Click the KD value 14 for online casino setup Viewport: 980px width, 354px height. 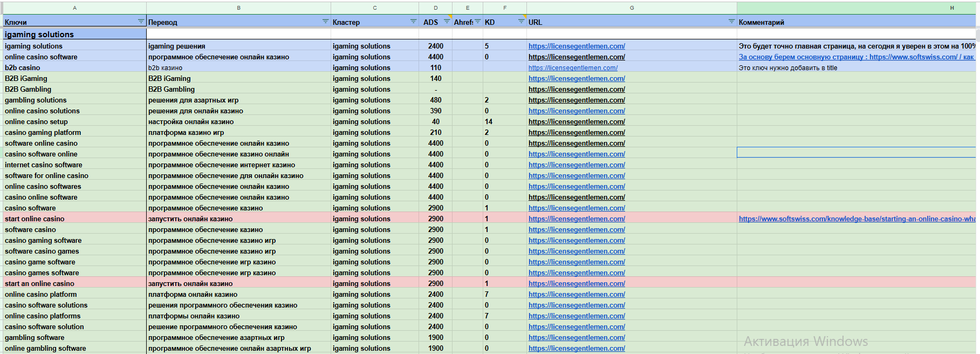489,122
